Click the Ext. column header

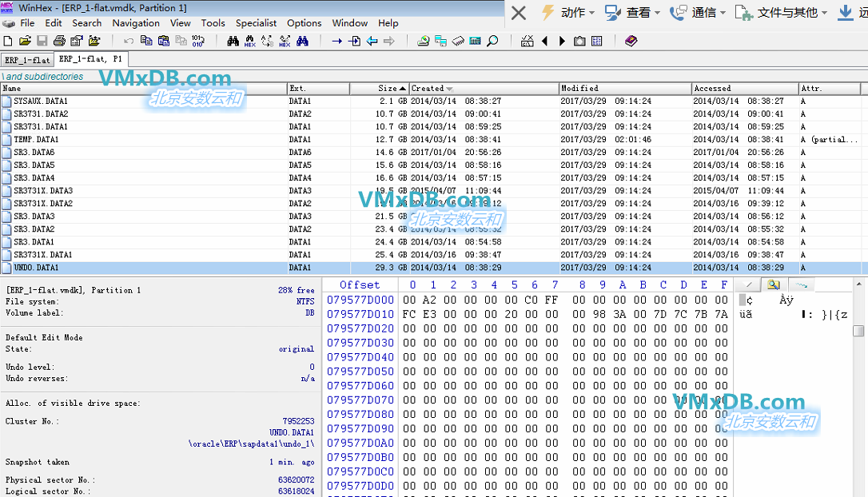(x=318, y=89)
